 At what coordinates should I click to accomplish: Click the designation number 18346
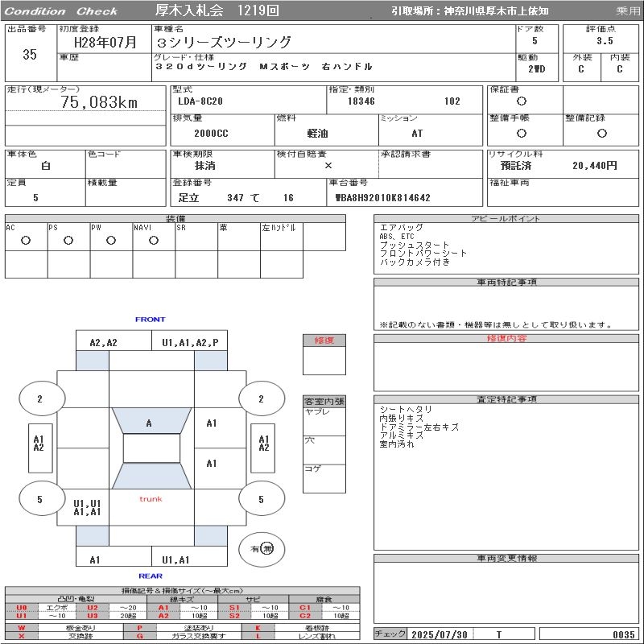tap(361, 101)
